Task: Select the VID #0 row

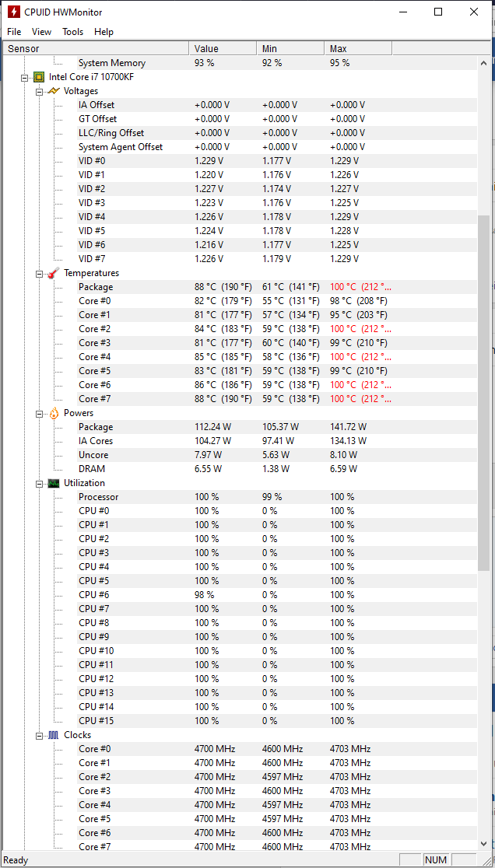Action: click(x=277, y=161)
